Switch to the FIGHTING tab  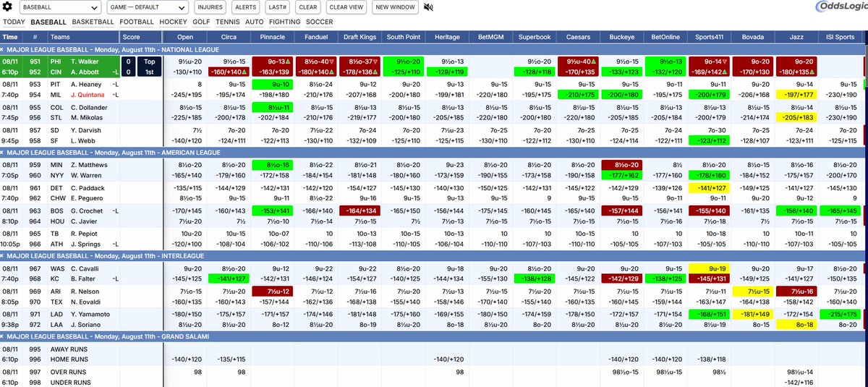point(286,22)
